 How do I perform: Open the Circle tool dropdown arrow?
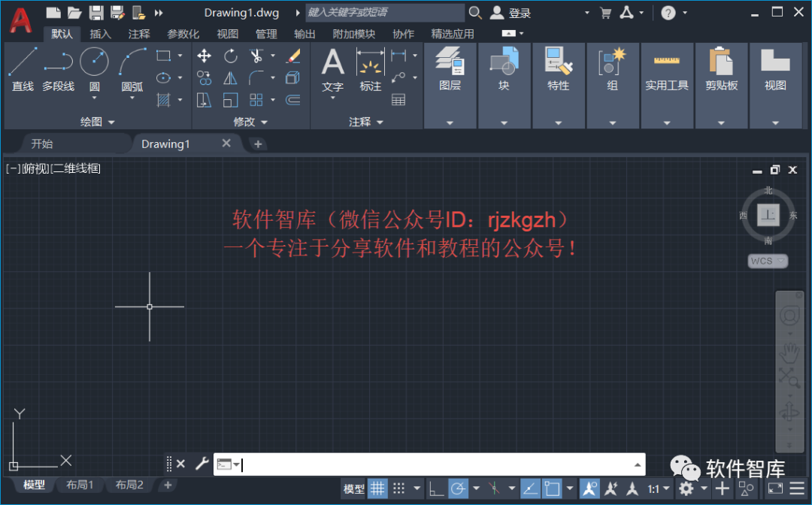(x=94, y=98)
